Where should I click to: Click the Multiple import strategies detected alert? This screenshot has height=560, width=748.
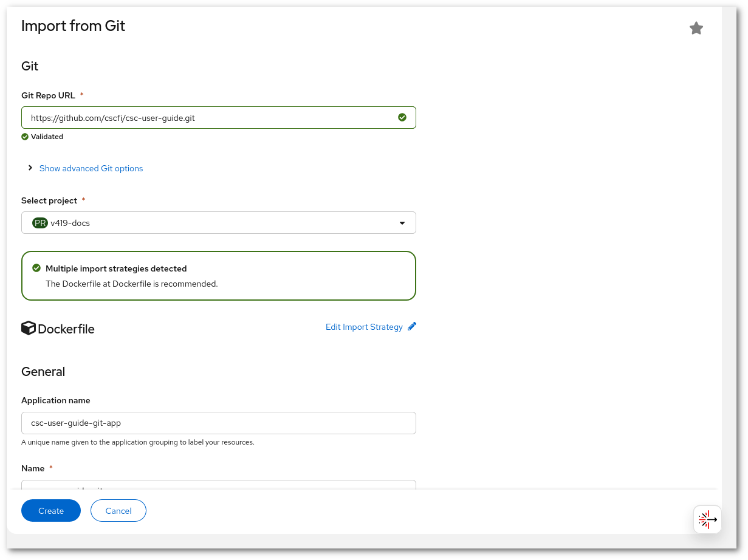tap(219, 276)
